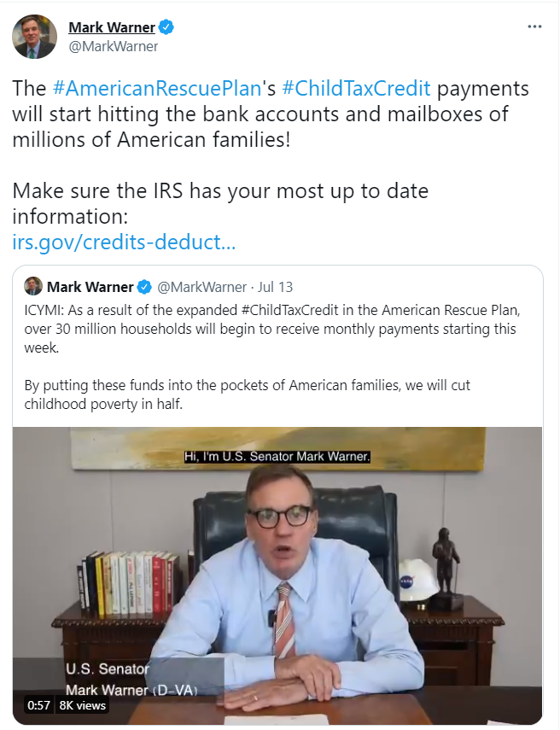560x730 pixels.
Task: Follow the irs.gov/credits-deduct… link
Action: (124, 242)
